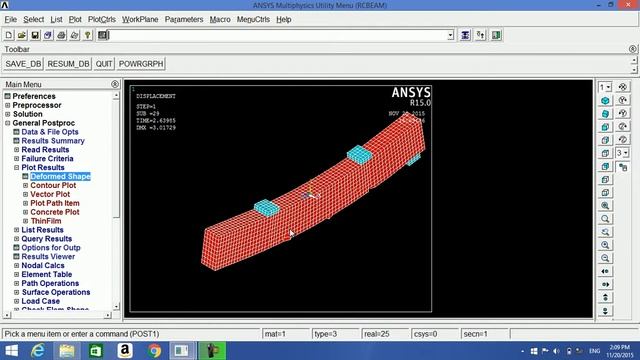Open Google Chrome from the taskbar
The width and height of the screenshot is (640, 360).
[154, 351]
